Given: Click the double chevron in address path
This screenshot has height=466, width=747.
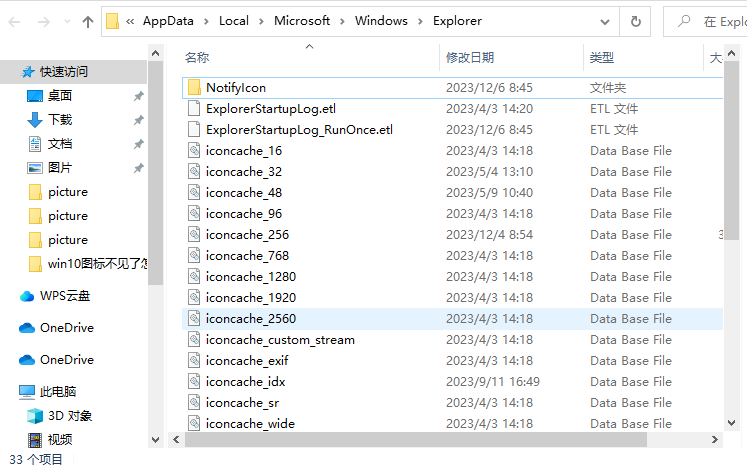Looking at the screenshot, I should pyautogui.click(x=131, y=21).
